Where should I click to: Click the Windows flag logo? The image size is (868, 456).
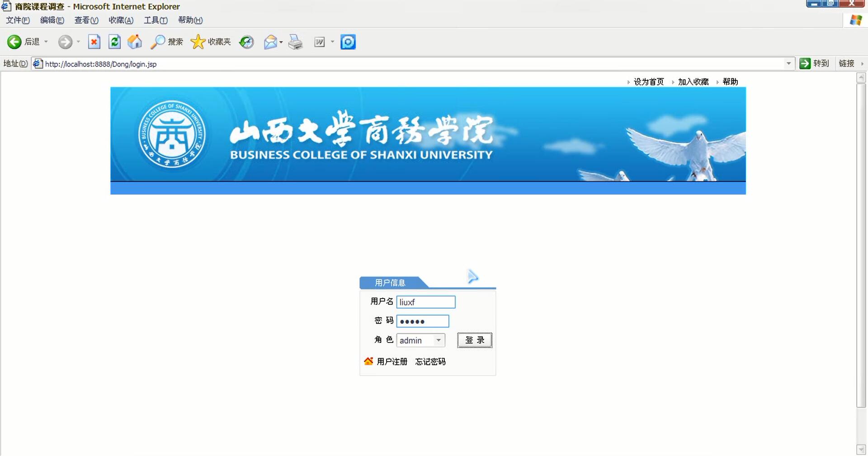point(856,20)
